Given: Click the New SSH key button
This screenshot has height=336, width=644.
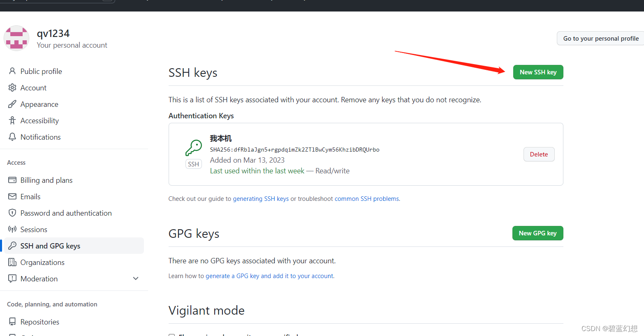Looking at the screenshot, I should point(538,72).
